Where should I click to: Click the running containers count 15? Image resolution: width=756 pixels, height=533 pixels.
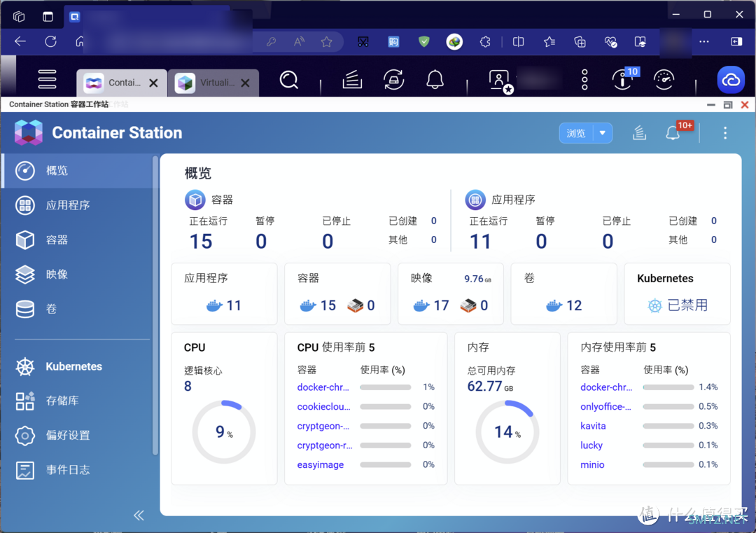(x=201, y=241)
